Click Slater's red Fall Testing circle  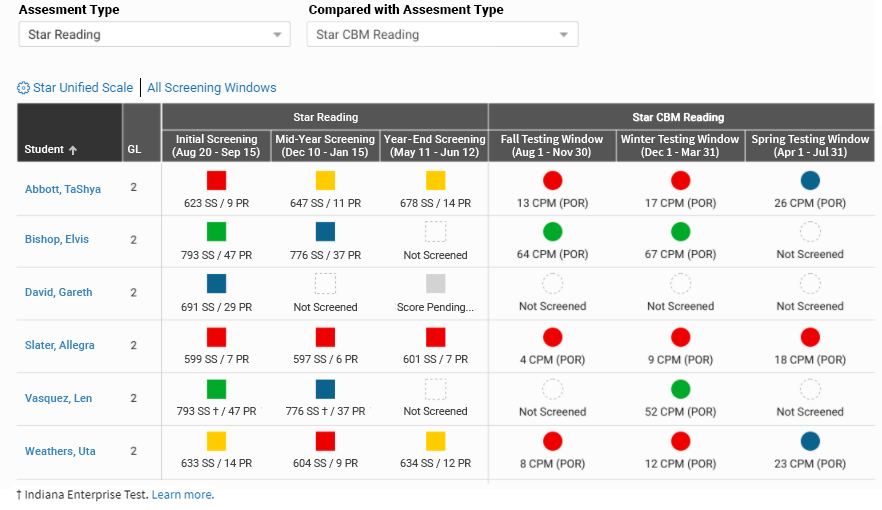click(x=552, y=337)
